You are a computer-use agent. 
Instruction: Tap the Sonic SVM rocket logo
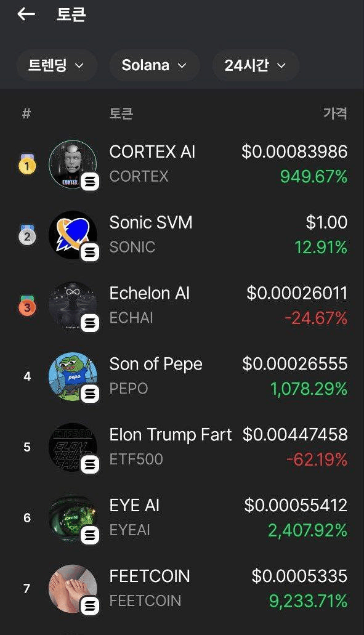tap(73, 235)
